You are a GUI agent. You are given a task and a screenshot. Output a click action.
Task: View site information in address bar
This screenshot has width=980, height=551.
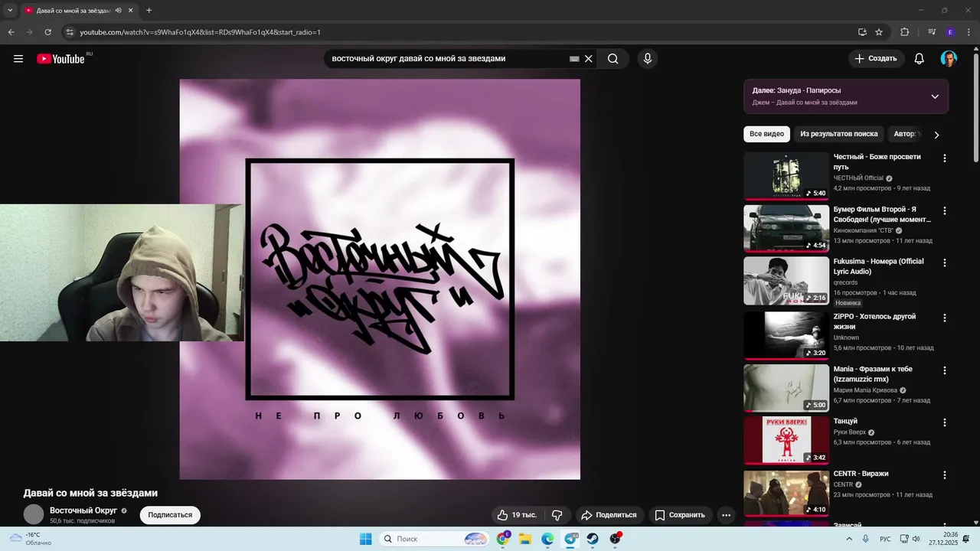[x=70, y=32]
